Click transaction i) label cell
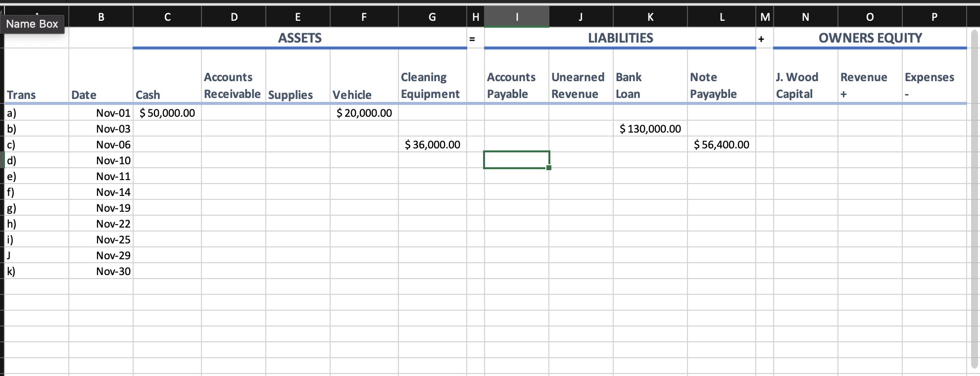980x376 pixels. [x=37, y=239]
